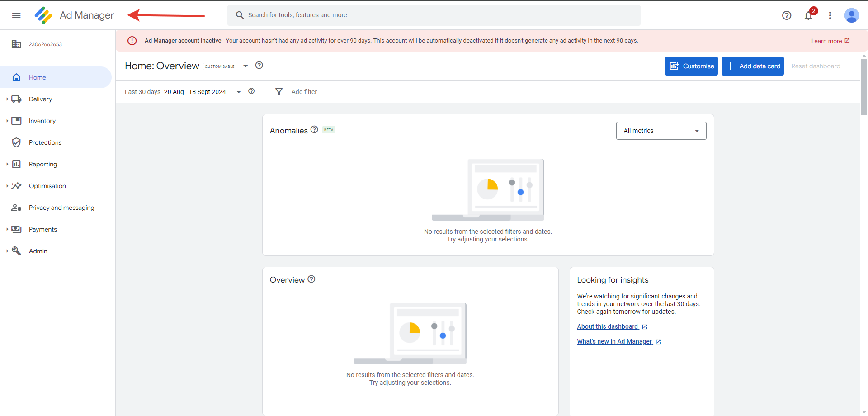
Task: Click the help icon beside Home: Overview
Action: coord(259,65)
